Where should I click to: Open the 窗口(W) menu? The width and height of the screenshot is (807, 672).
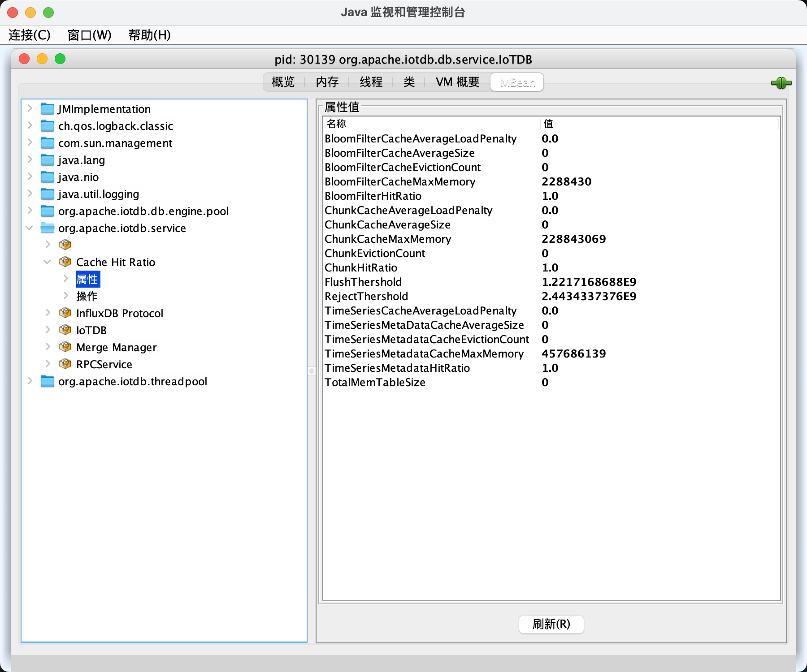click(89, 35)
